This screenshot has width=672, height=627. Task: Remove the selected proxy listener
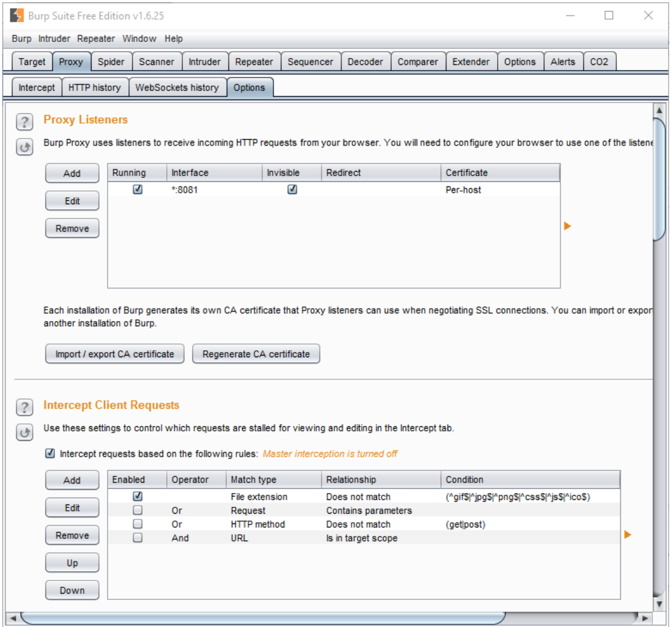tap(72, 228)
